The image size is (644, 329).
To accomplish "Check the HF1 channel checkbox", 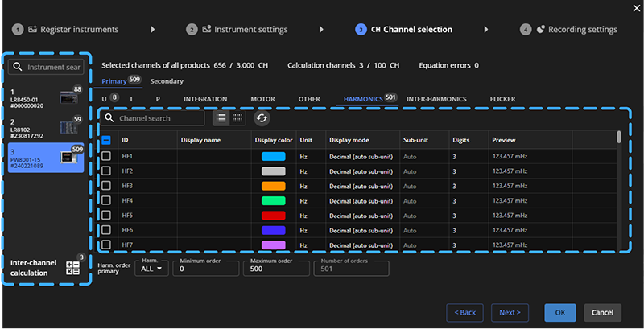I will pyautogui.click(x=106, y=156).
